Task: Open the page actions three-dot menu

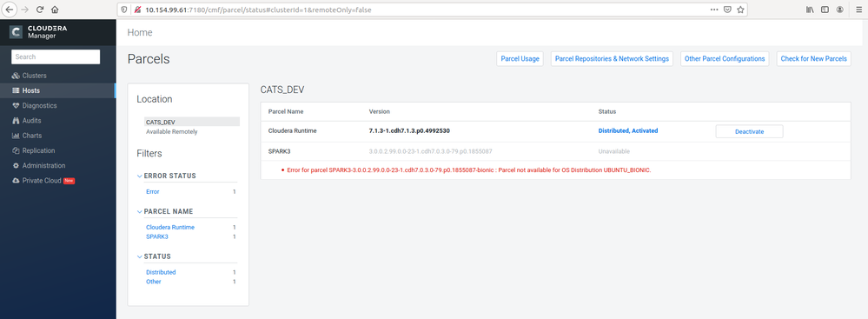Action: [715, 10]
